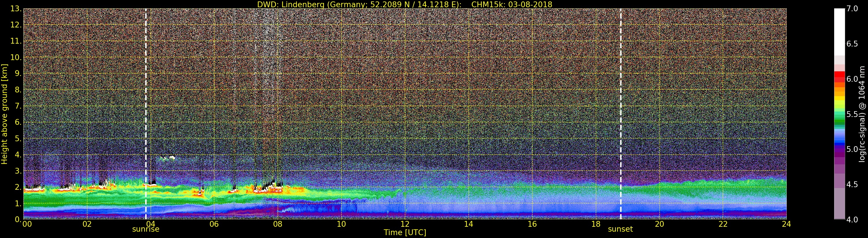Click the 'CHM15k: 03-08-2018' date label
Viewport: 868px width, 238px height.
point(512,4)
